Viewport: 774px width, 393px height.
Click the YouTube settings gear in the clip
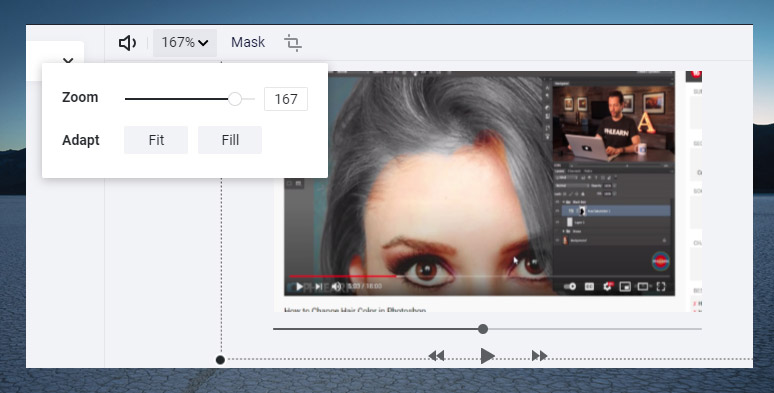coord(607,286)
